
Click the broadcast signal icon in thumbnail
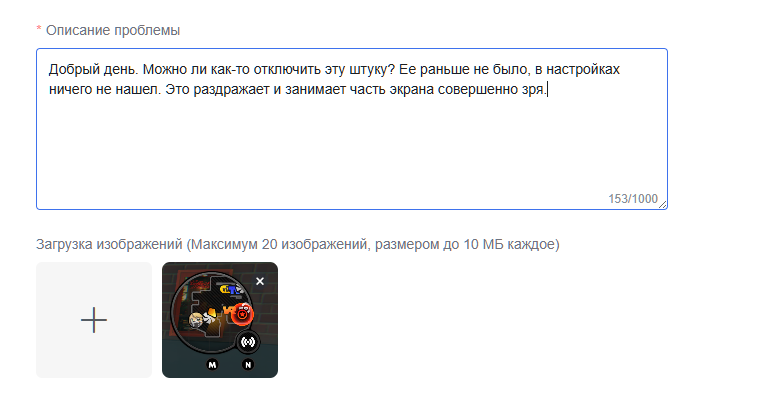[248, 342]
